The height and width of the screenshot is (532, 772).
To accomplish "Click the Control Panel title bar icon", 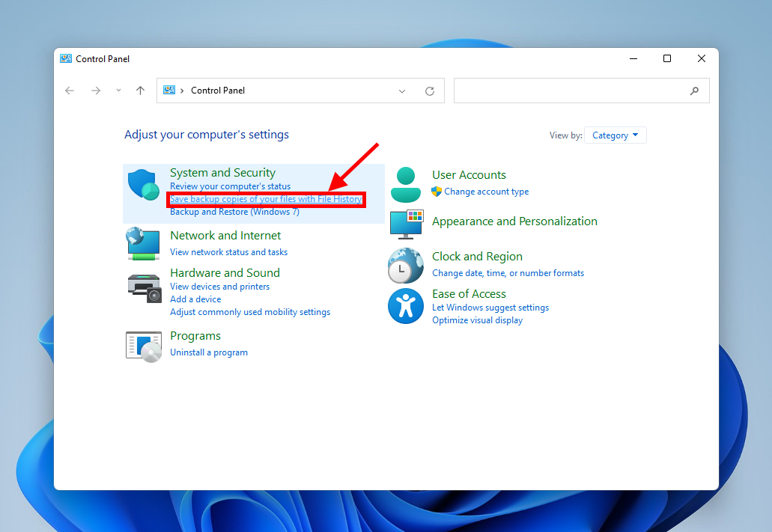I will [66, 58].
